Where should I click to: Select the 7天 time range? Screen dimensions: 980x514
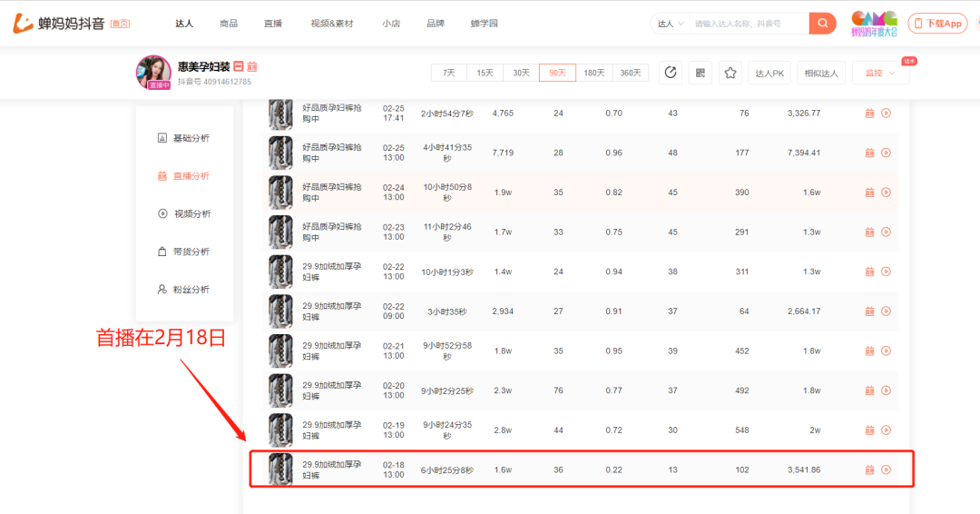click(x=449, y=73)
